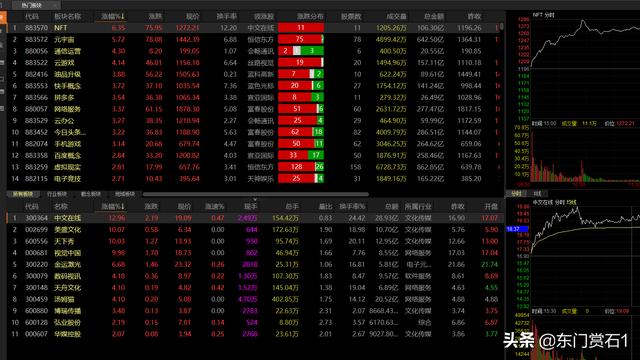
Task: Click the small arrow above the 现手 column
Action: point(256,200)
